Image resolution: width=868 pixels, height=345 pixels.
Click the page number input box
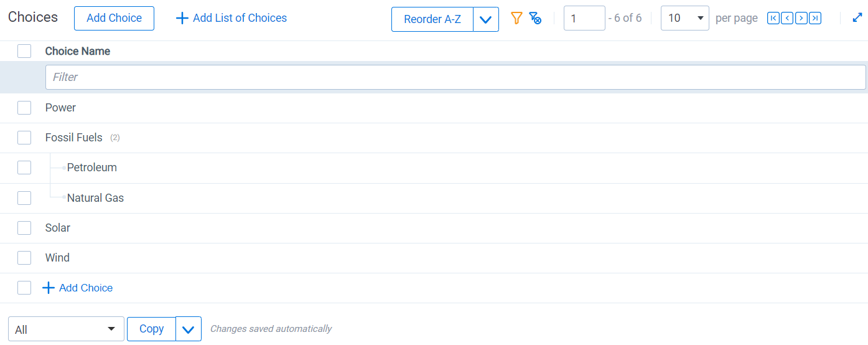pyautogui.click(x=584, y=18)
